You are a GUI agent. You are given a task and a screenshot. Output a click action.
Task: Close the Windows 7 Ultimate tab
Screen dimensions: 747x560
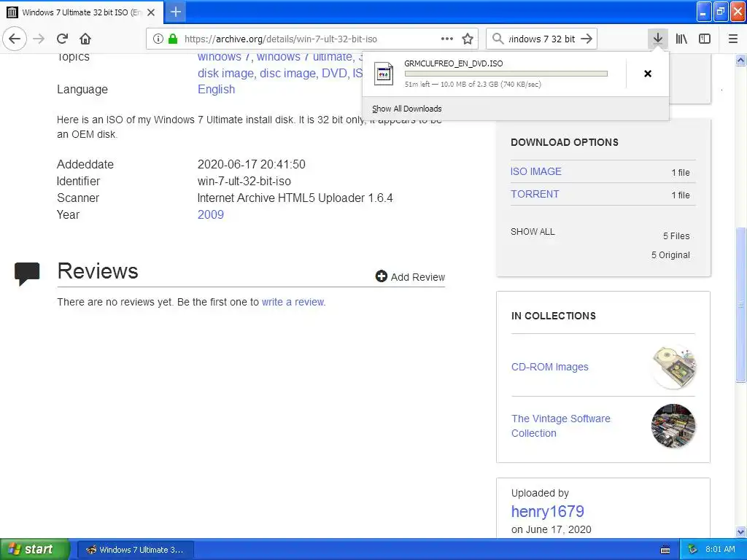tap(151, 12)
